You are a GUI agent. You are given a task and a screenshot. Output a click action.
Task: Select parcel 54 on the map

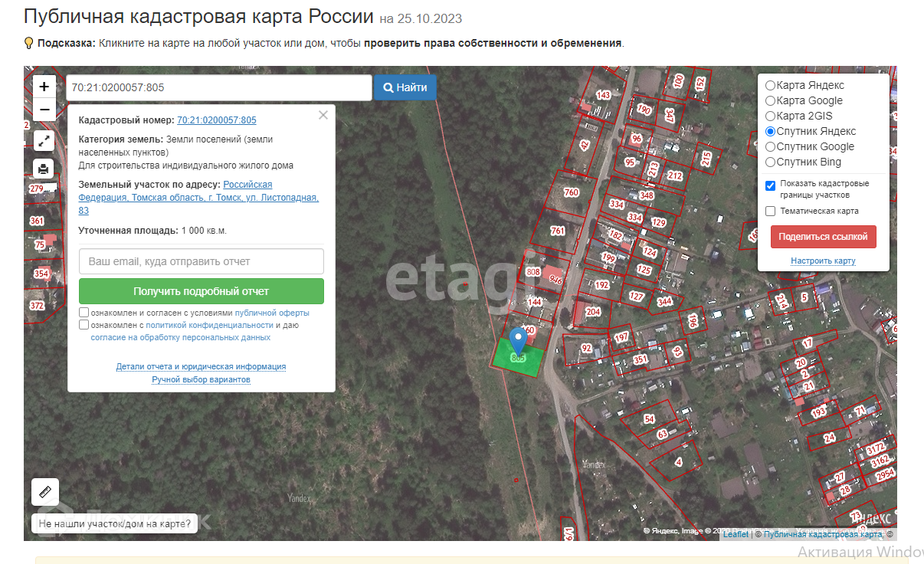tap(650, 419)
